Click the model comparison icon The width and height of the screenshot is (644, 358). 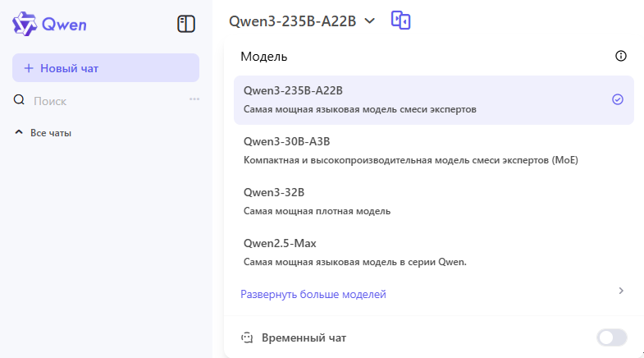pyautogui.click(x=400, y=21)
